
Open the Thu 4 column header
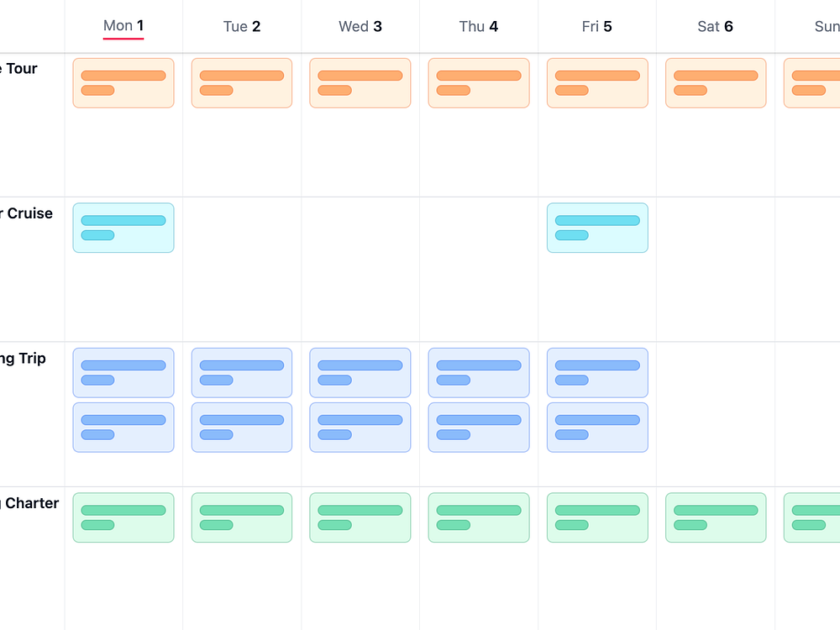click(x=479, y=26)
